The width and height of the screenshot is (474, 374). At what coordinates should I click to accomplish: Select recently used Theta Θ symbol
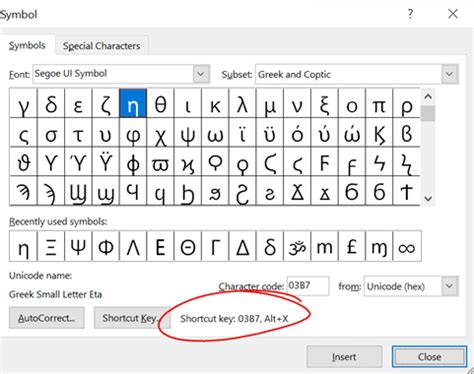(188, 246)
